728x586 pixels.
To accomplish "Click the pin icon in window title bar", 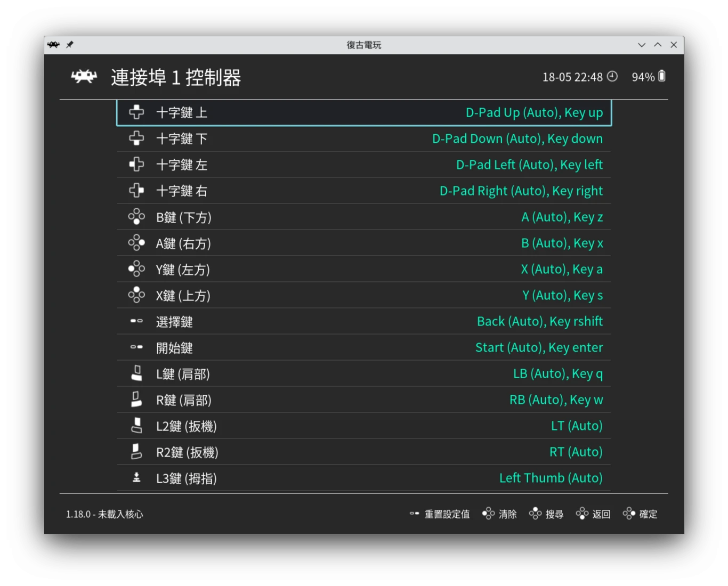I will [70, 45].
